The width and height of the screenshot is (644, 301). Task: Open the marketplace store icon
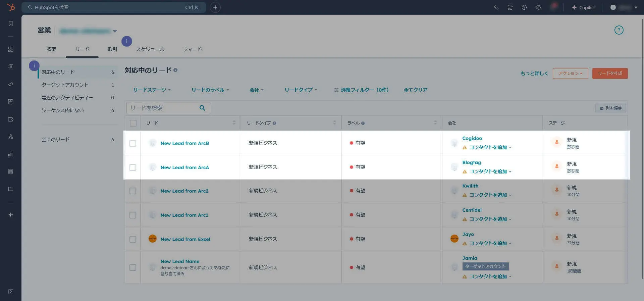pos(510,7)
